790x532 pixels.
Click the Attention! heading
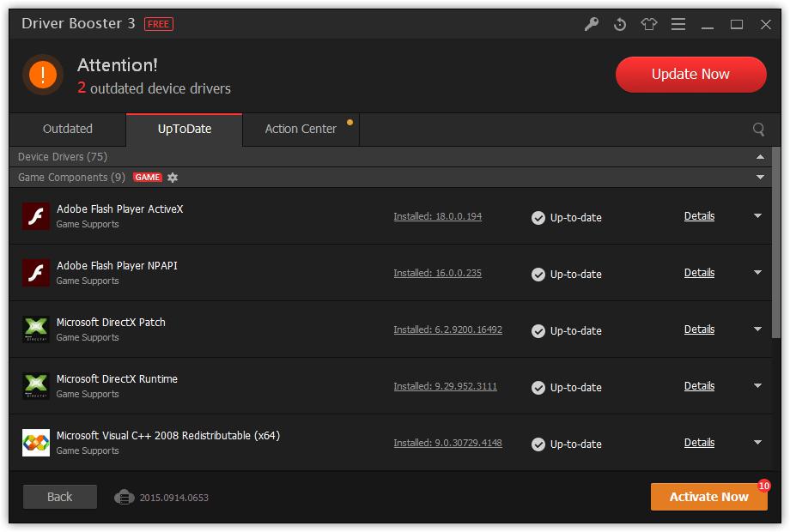click(118, 65)
